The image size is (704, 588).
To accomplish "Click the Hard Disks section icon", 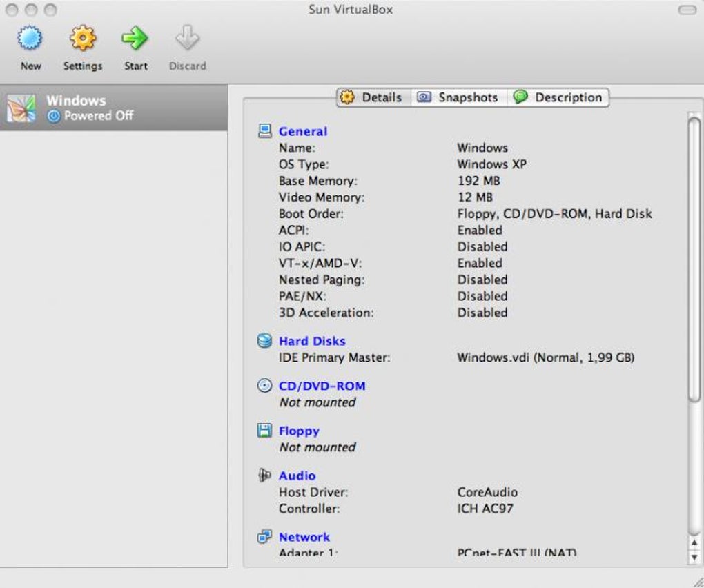I will (x=264, y=341).
